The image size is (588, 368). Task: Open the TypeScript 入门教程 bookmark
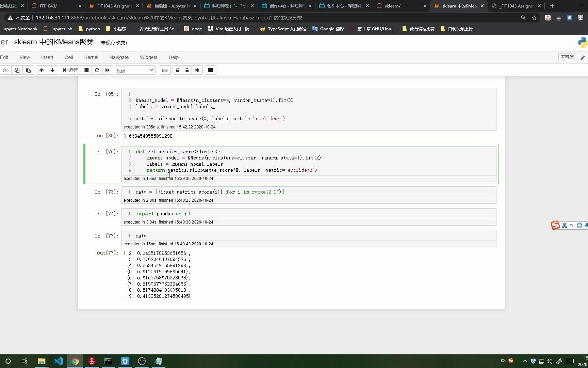(283, 29)
